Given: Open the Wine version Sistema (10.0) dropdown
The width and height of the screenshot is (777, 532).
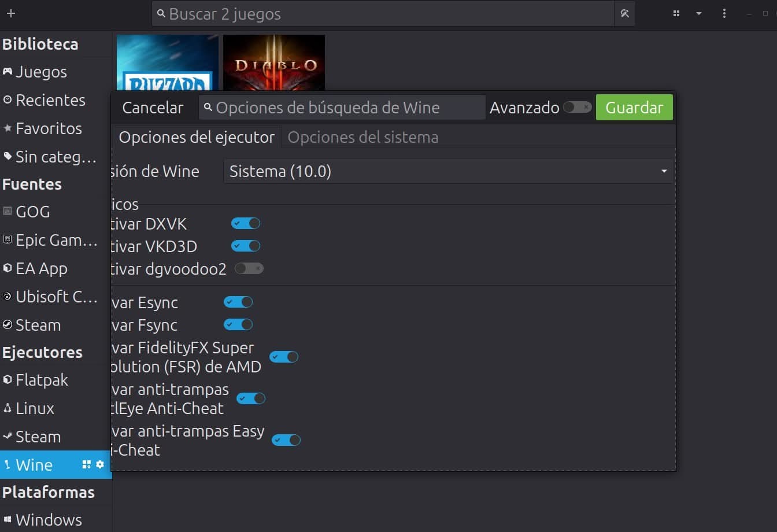Looking at the screenshot, I should click(448, 171).
